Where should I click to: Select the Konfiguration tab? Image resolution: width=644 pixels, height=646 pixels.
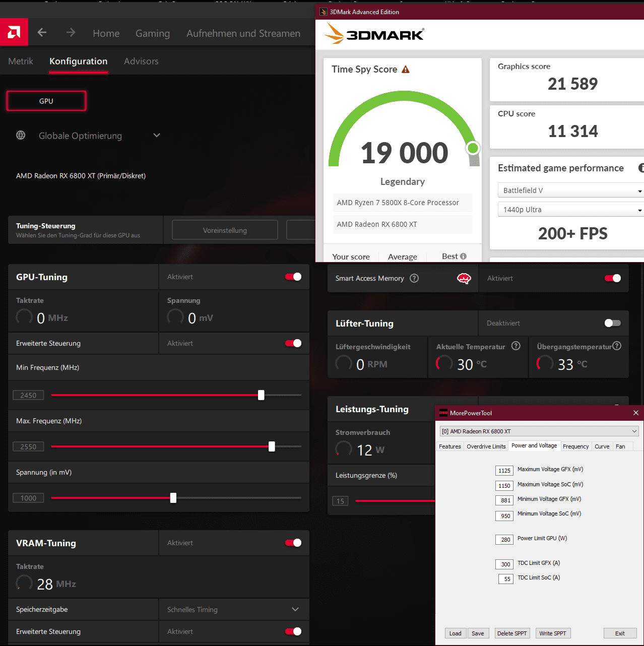(x=79, y=61)
